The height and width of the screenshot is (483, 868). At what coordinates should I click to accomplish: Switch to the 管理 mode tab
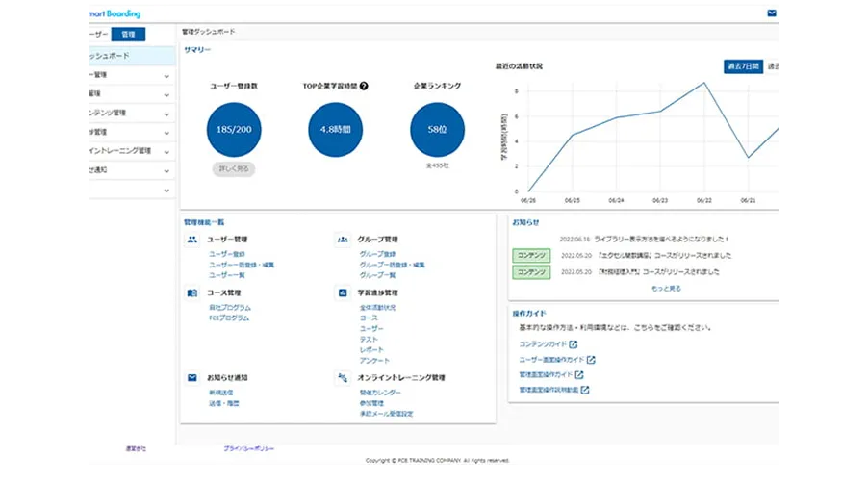coord(127,35)
